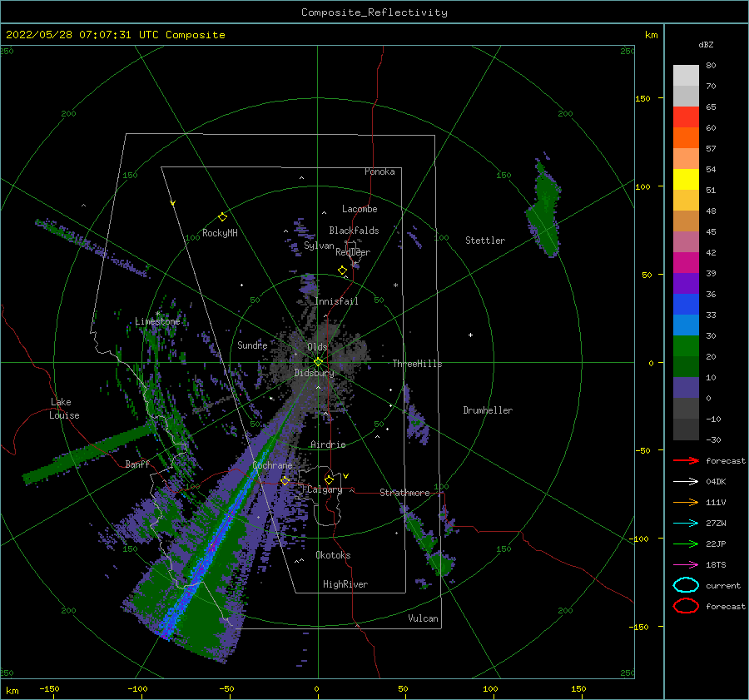This screenshot has height=700, width=749.
Task: Click the Strathmore label
Action: 404,493
